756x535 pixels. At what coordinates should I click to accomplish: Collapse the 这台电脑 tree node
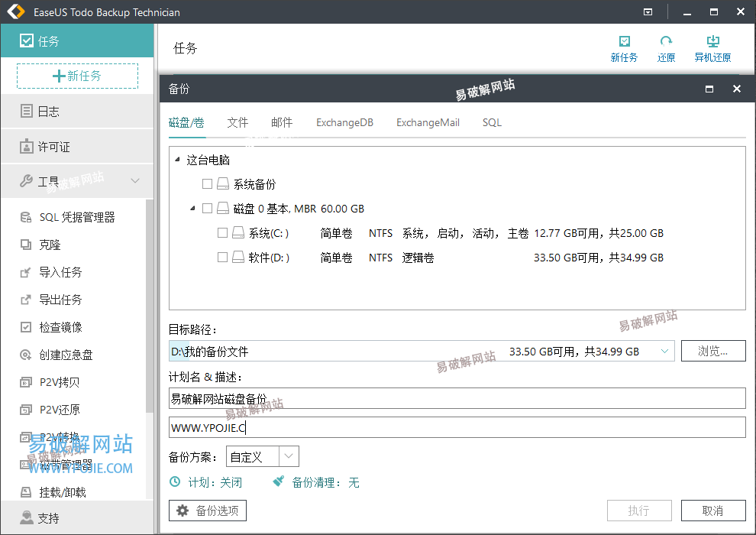[177, 160]
